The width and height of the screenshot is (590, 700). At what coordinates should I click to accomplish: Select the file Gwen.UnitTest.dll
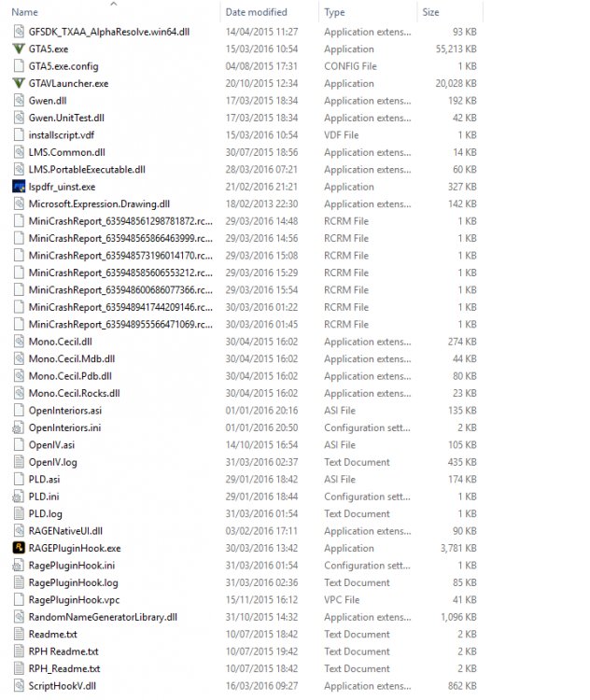[66, 118]
